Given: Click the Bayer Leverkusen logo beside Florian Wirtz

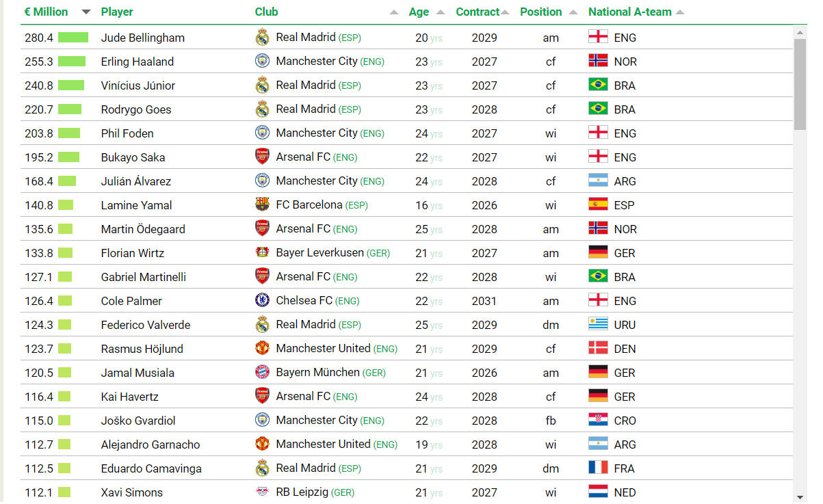Looking at the screenshot, I should pyautogui.click(x=262, y=252).
